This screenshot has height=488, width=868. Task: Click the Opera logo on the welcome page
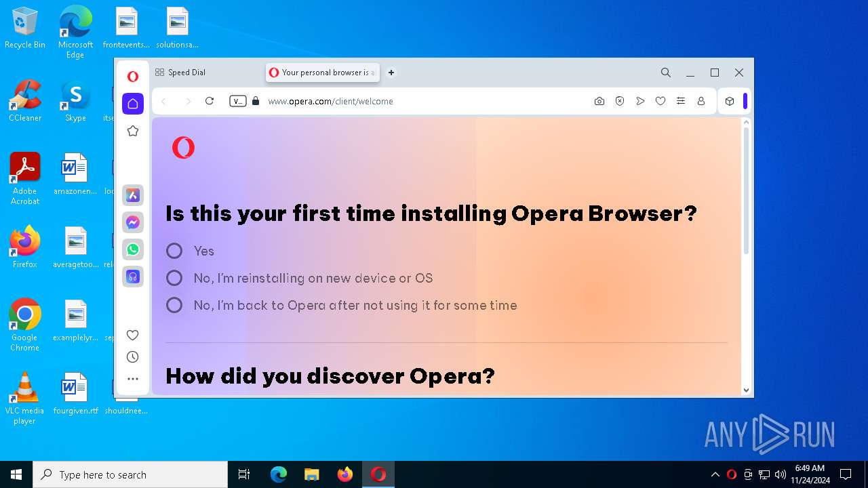coord(183,147)
